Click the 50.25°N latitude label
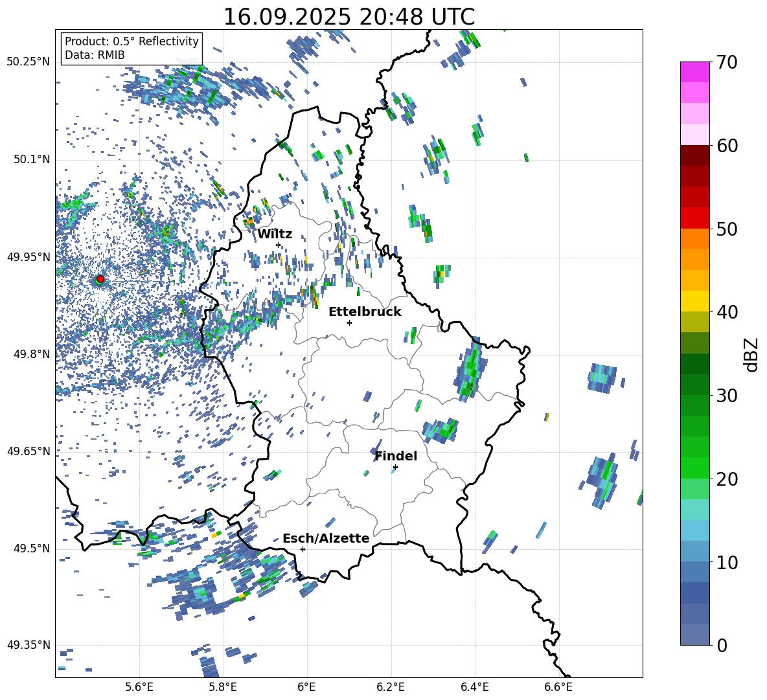This screenshot has width=767, height=700. tap(29, 62)
